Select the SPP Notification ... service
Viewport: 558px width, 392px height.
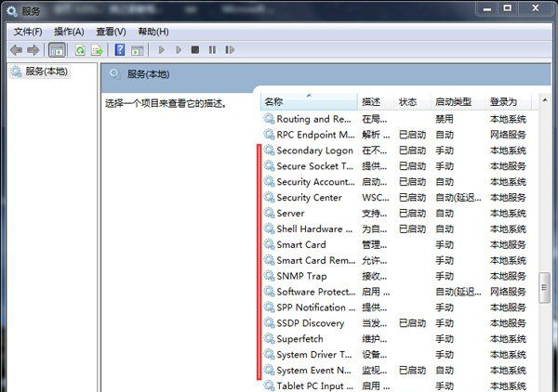click(x=396, y=307)
